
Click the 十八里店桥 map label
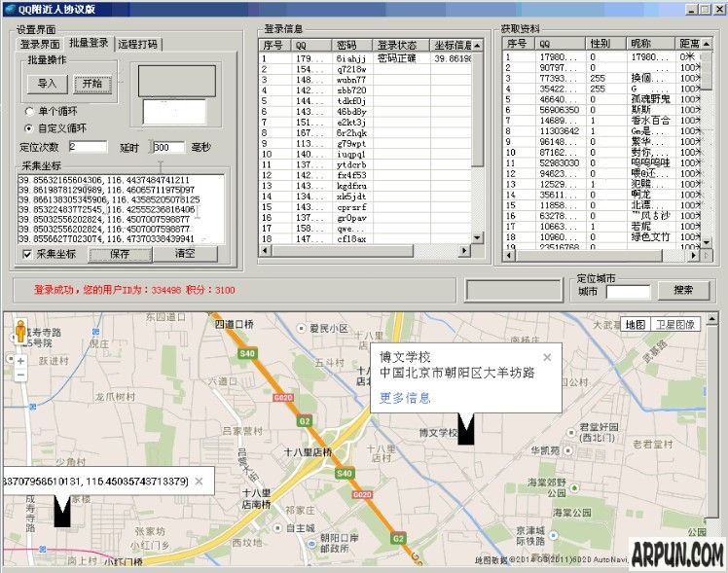click(308, 451)
